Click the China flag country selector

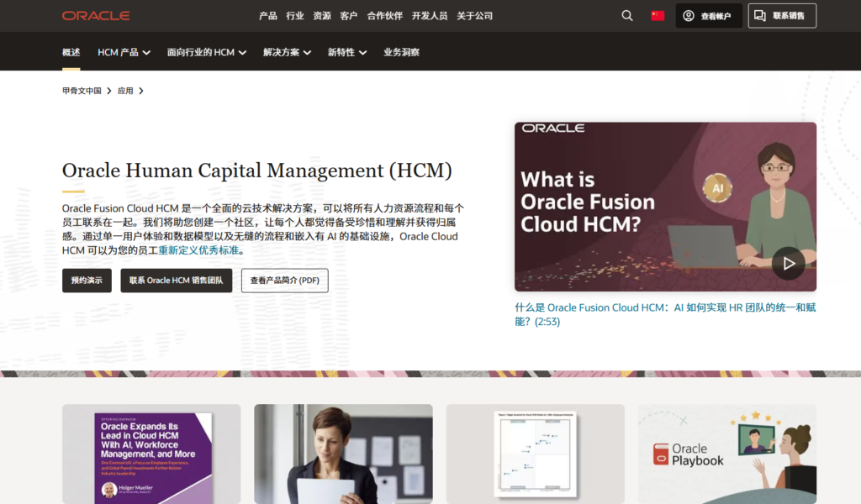[x=658, y=16]
